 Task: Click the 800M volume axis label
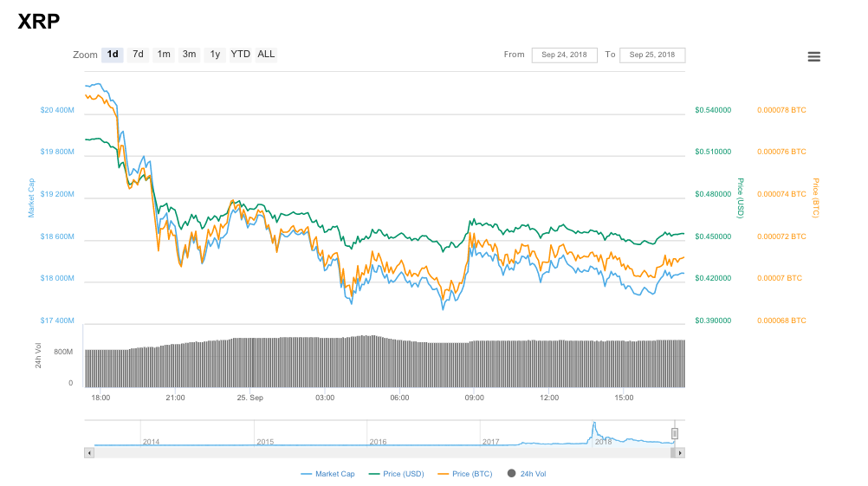[x=63, y=352]
